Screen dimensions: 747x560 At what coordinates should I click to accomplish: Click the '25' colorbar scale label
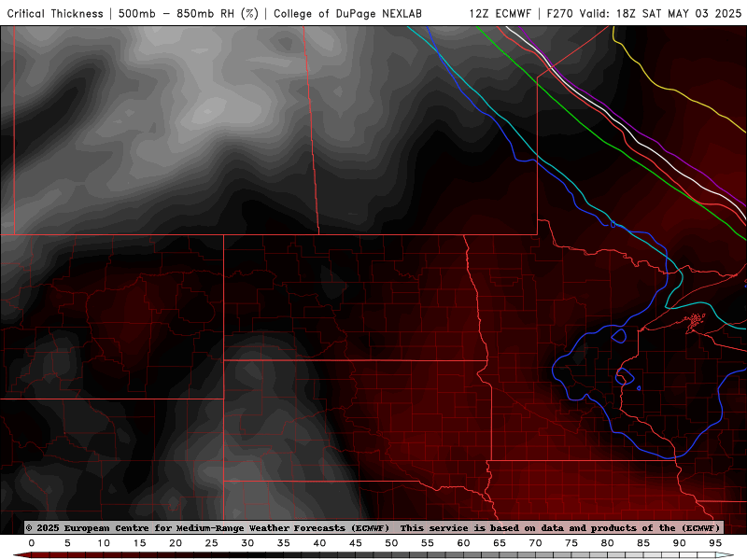(212, 543)
